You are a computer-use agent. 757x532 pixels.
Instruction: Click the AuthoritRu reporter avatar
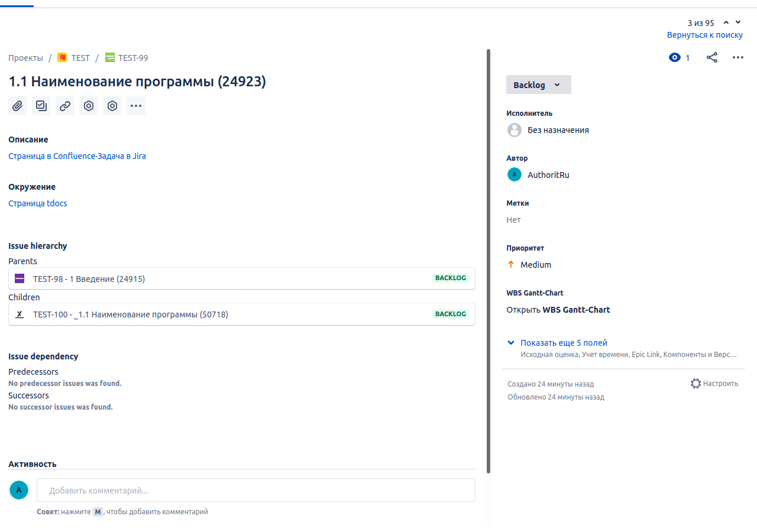click(515, 174)
